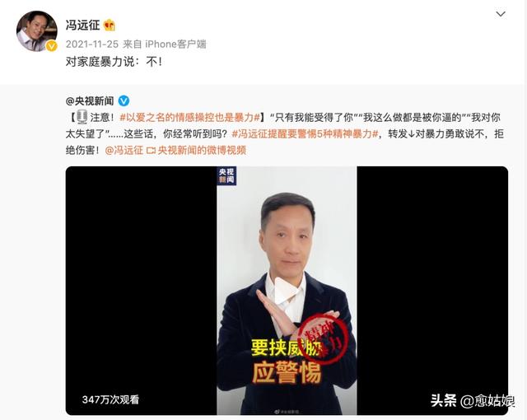Image resolution: width=527 pixels, height=420 pixels.
Task: Click the 347万次观看 view count
Action: [x=110, y=399]
